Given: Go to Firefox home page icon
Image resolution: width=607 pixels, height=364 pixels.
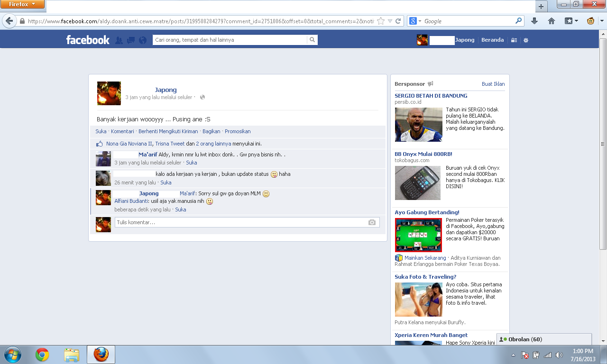Looking at the screenshot, I should (x=551, y=21).
